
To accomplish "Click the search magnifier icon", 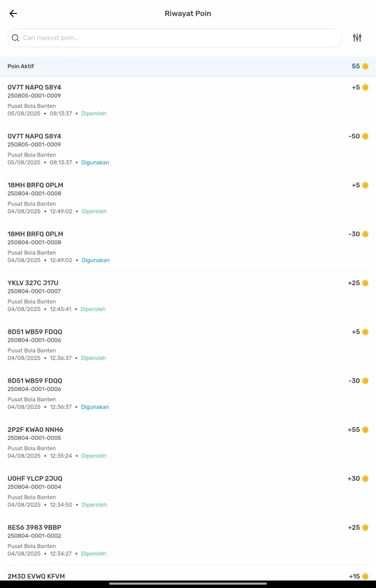I will 15,38.
